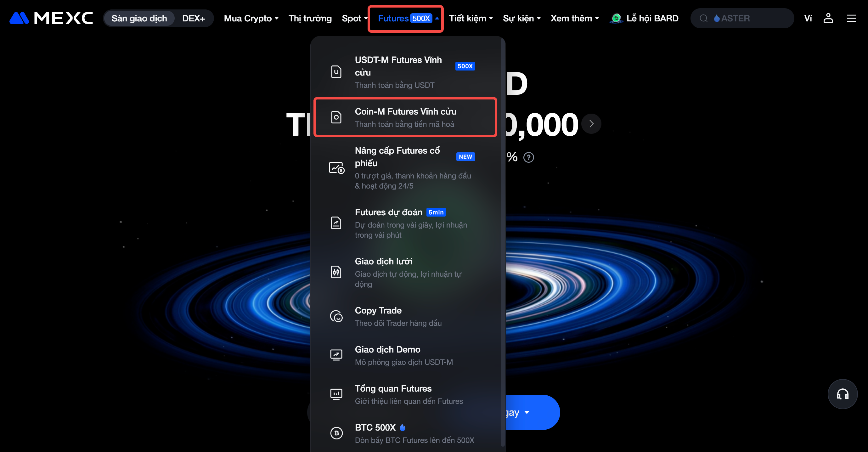This screenshot has height=452, width=868.
Task: Click the Giao dịch lưới icon
Action: click(336, 272)
